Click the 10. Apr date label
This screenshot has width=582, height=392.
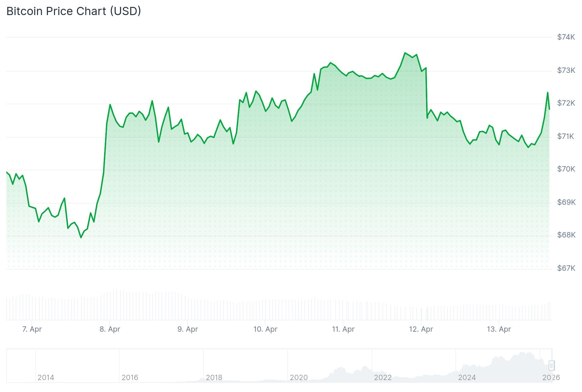(x=265, y=329)
